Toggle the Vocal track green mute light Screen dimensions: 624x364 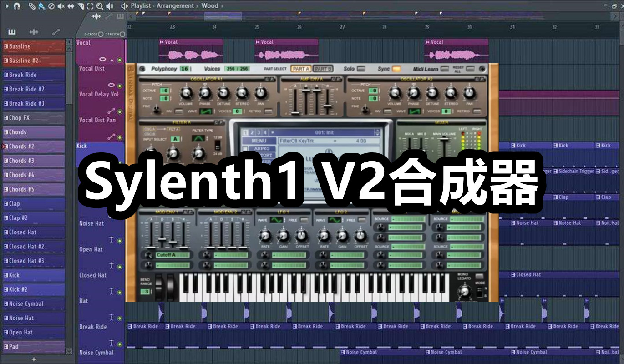tap(120, 60)
